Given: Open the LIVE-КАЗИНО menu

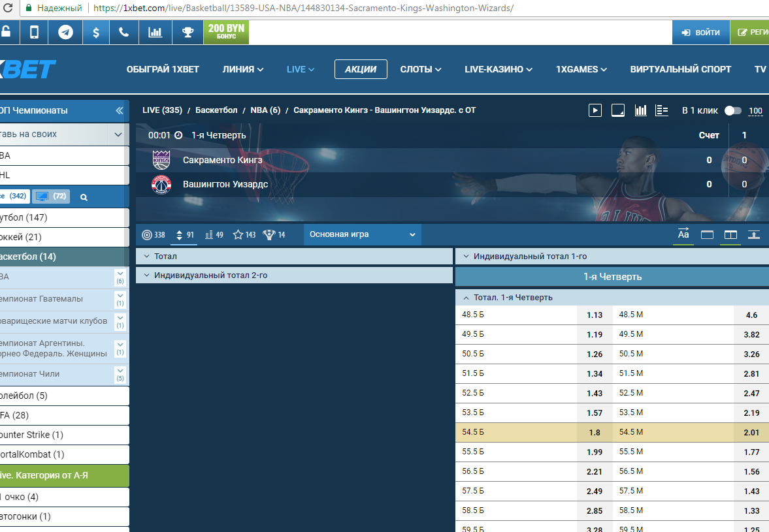Looking at the screenshot, I should [499, 70].
